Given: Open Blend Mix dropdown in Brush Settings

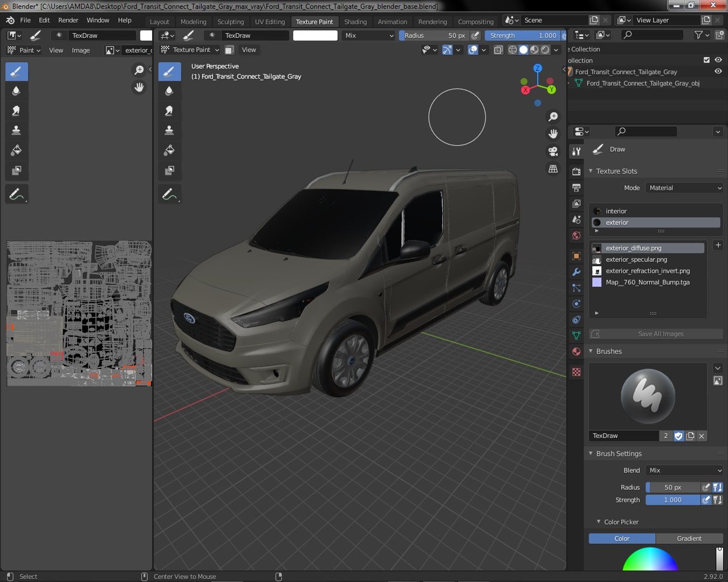Looking at the screenshot, I should pyautogui.click(x=684, y=470).
